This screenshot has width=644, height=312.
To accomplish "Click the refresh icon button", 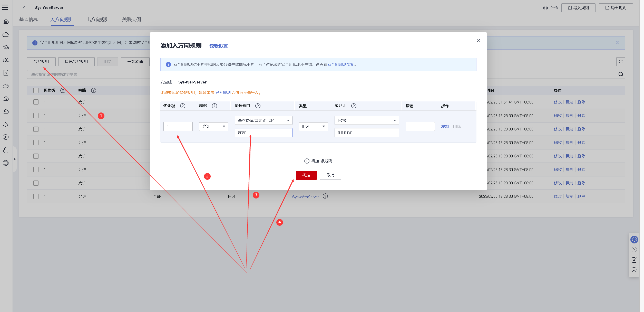I will 620,62.
